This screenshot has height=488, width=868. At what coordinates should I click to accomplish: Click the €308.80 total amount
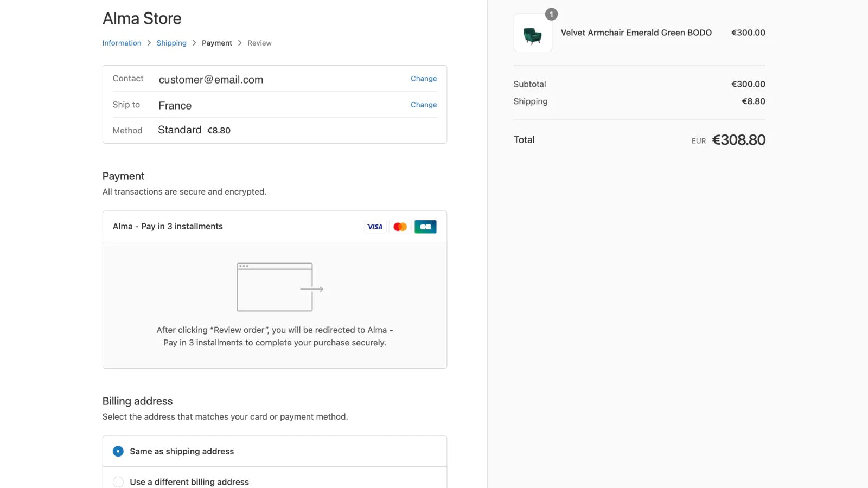coord(738,140)
